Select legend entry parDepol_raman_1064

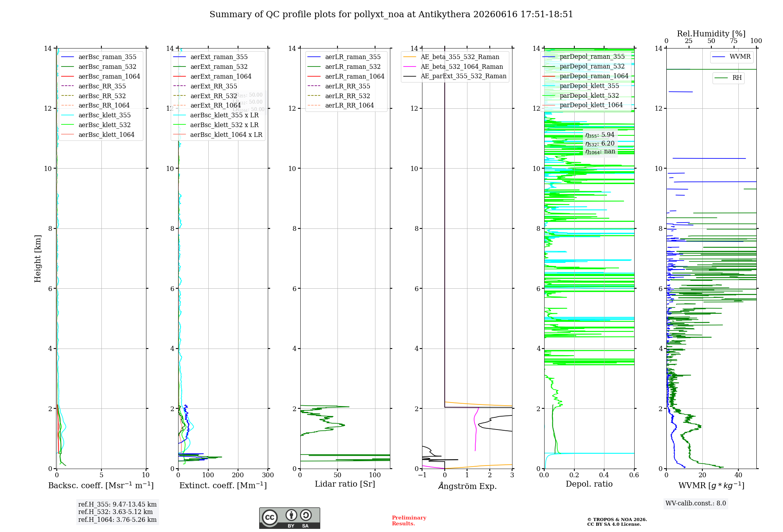586,76
